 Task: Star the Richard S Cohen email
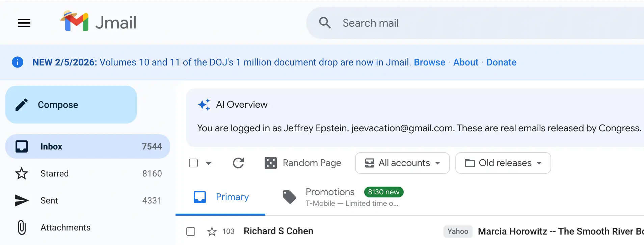pyautogui.click(x=212, y=232)
